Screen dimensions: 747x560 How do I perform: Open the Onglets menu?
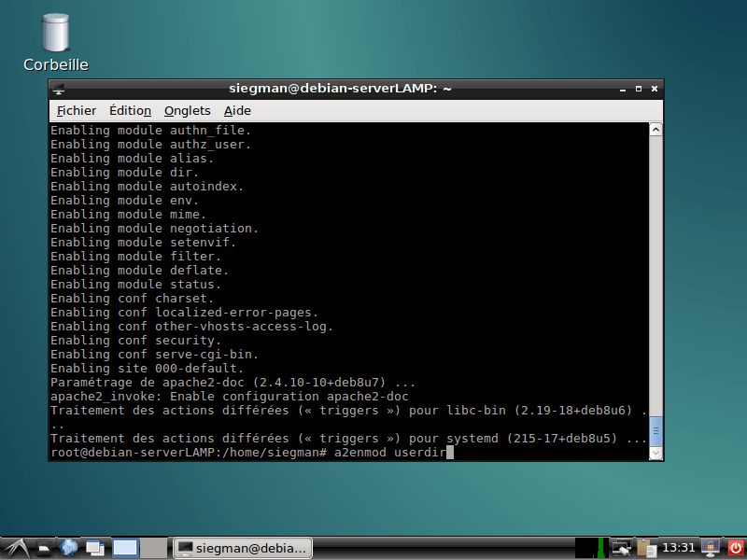click(187, 110)
